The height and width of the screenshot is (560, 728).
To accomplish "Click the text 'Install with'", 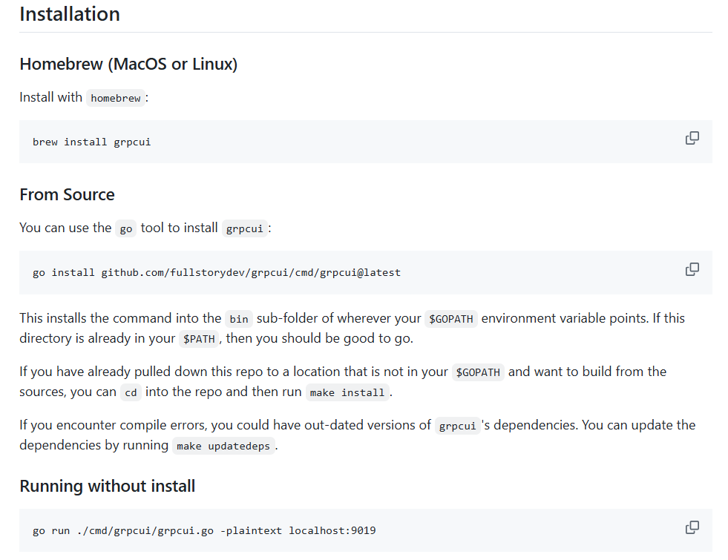I will (50, 97).
